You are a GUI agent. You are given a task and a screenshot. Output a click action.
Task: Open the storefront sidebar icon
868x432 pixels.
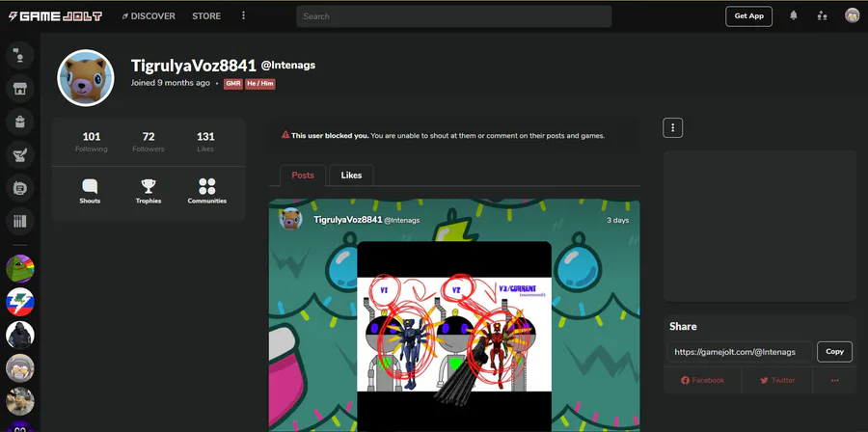coord(20,89)
